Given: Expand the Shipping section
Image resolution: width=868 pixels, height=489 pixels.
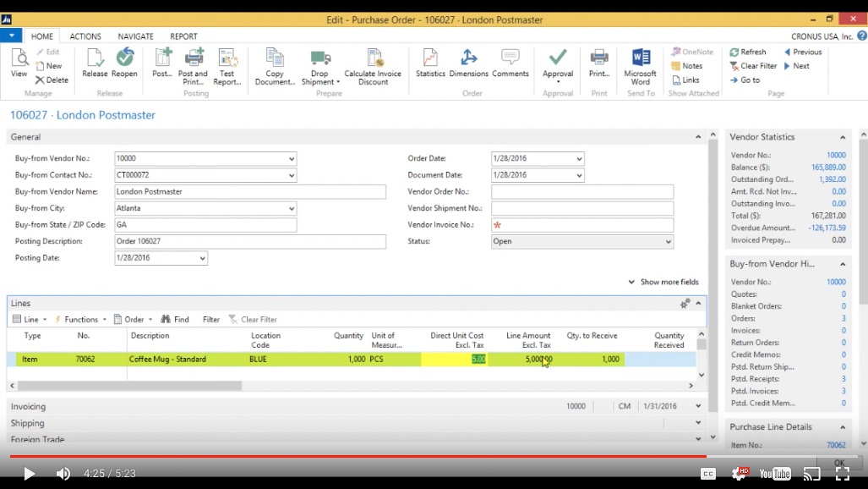Looking at the screenshot, I should (698, 422).
